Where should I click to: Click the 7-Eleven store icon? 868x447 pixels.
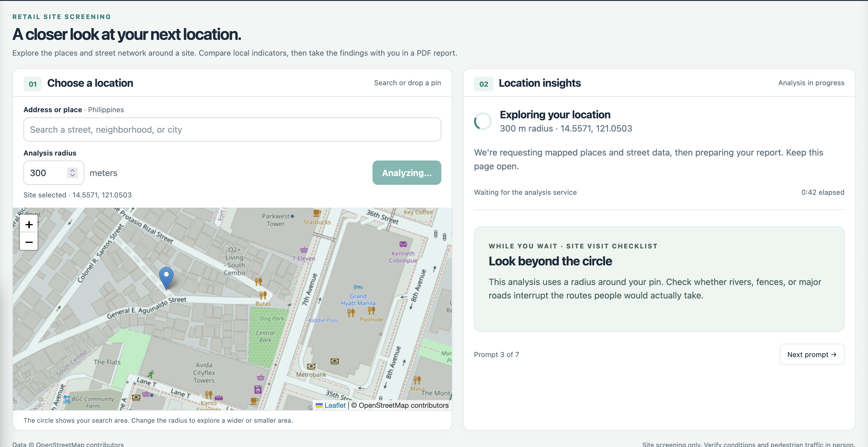pyautogui.click(x=304, y=250)
